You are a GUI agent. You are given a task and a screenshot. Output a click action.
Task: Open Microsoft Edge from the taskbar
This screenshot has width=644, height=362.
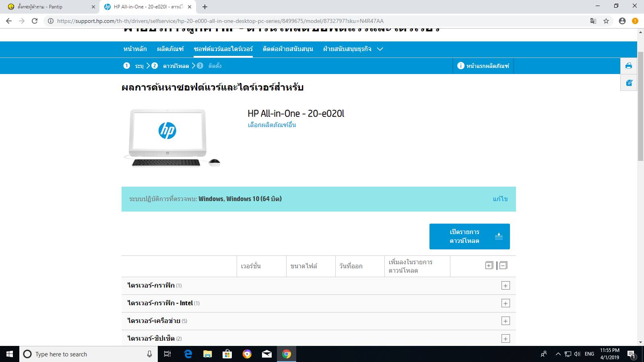coord(188,354)
